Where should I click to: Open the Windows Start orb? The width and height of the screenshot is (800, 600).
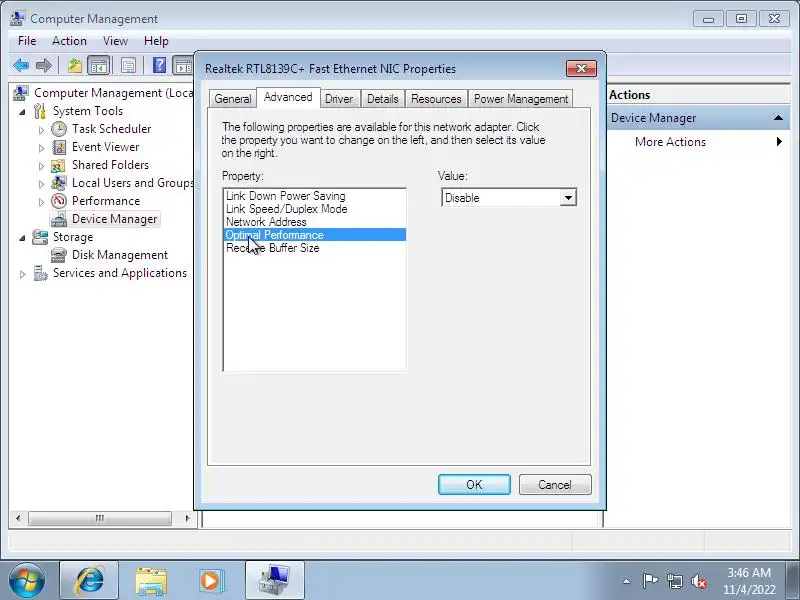(x=27, y=581)
